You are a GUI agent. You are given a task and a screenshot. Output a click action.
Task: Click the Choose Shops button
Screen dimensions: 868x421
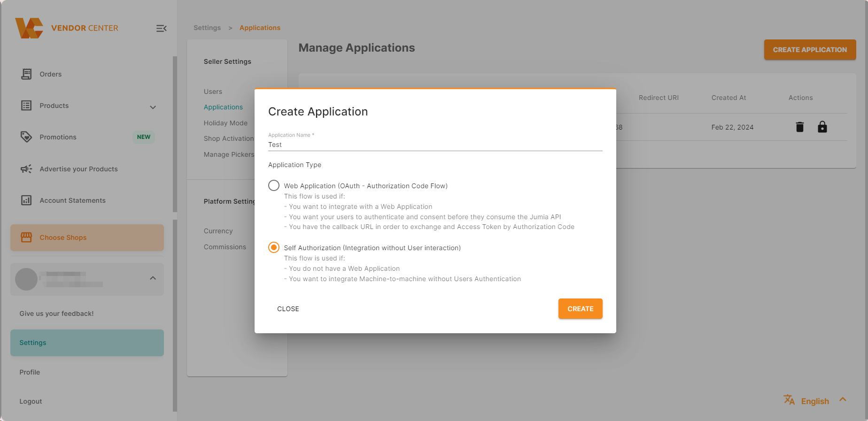(87, 237)
